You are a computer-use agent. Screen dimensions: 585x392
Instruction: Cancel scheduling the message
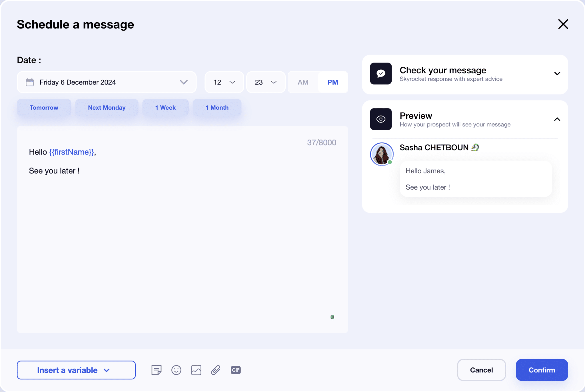pyautogui.click(x=481, y=370)
